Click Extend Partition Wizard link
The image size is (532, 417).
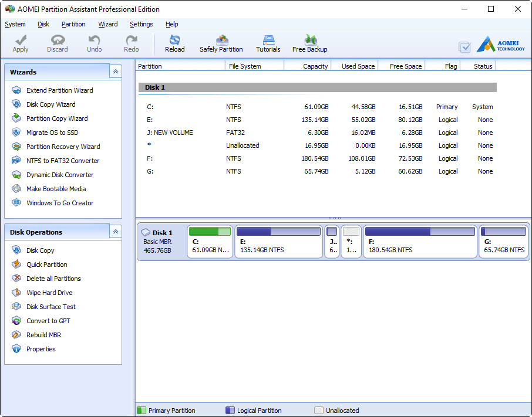[x=60, y=90]
